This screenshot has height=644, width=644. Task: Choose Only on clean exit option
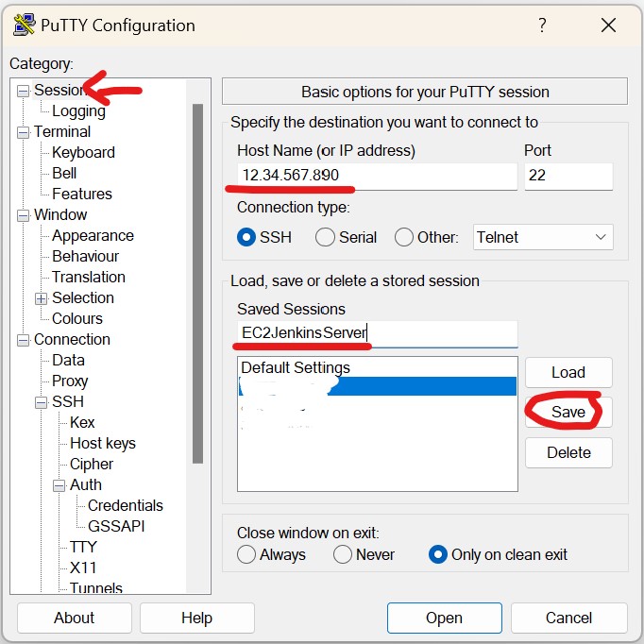pos(438,554)
